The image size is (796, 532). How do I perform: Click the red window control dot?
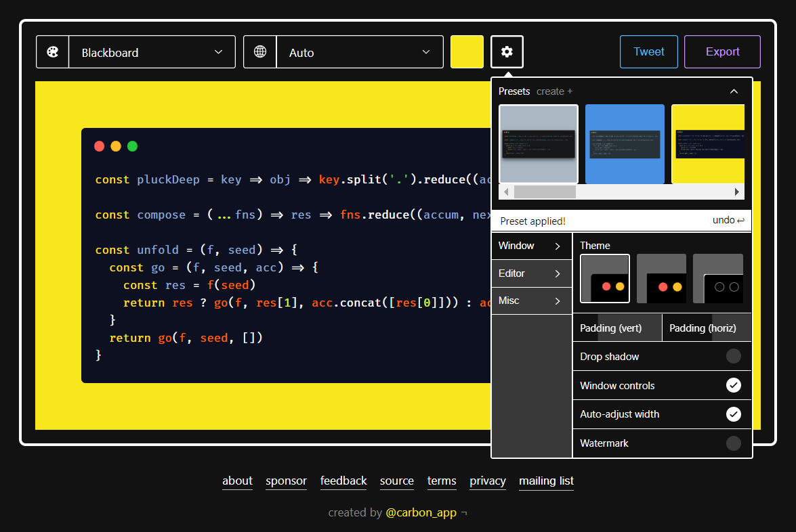(x=100, y=146)
